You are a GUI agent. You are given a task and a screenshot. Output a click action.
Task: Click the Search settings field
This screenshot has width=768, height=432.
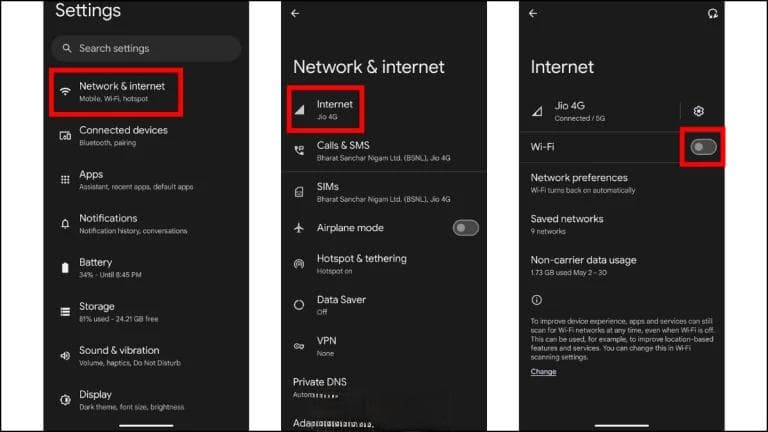[x=146, y=48]
